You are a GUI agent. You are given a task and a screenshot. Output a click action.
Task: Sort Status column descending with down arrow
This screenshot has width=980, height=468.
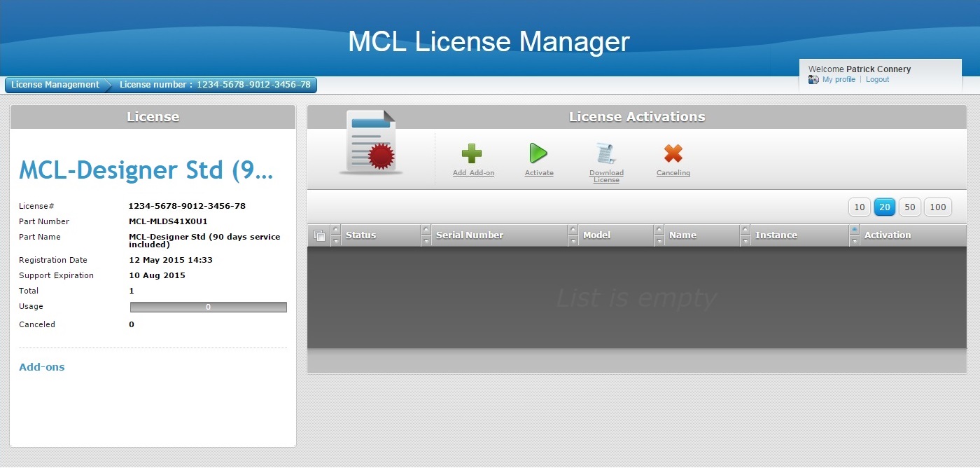pos(336,241)
